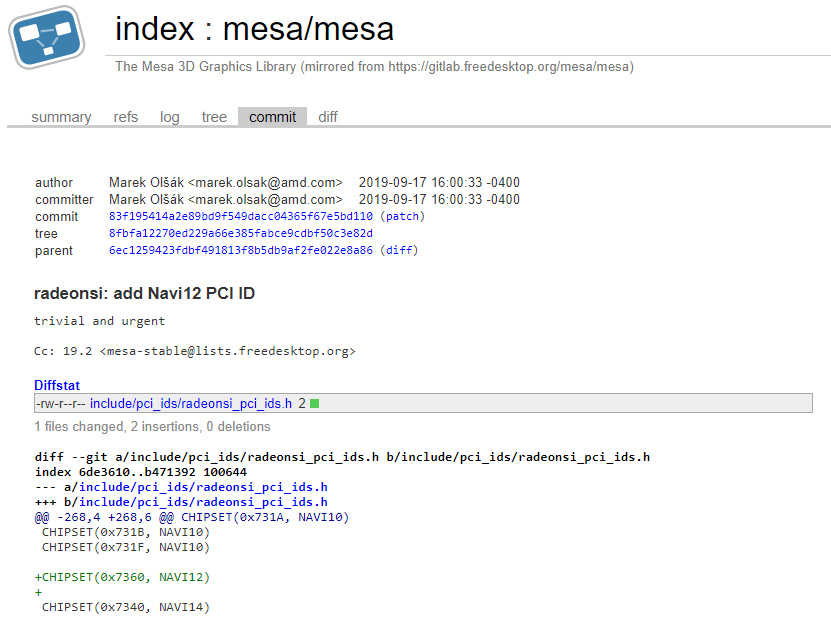Open the log tab
Image resolution: width=831 pixels, height=639 pixels.
[x=170, y=117]
